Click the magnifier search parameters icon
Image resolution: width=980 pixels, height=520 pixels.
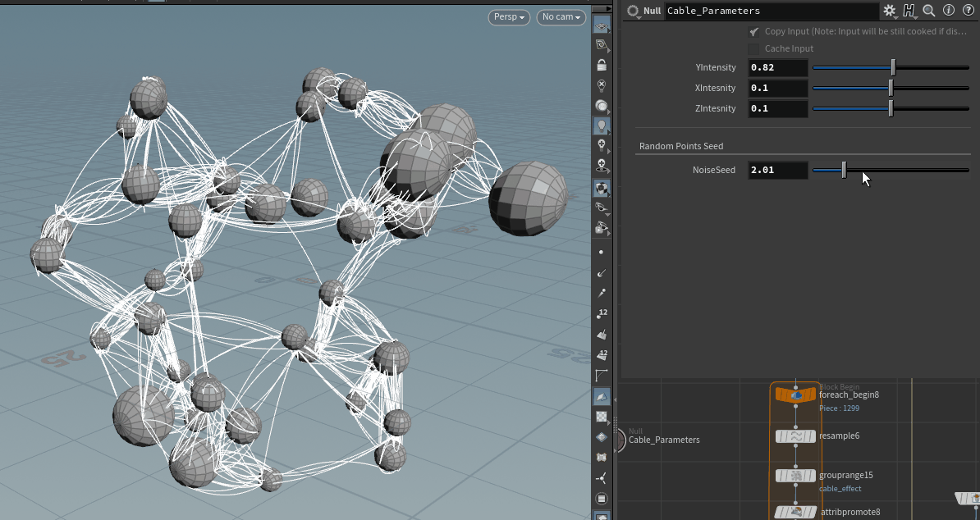point(929,11)
